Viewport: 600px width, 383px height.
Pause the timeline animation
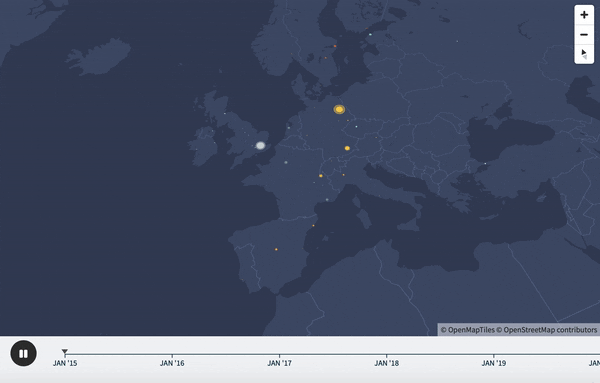pos(24,353)
